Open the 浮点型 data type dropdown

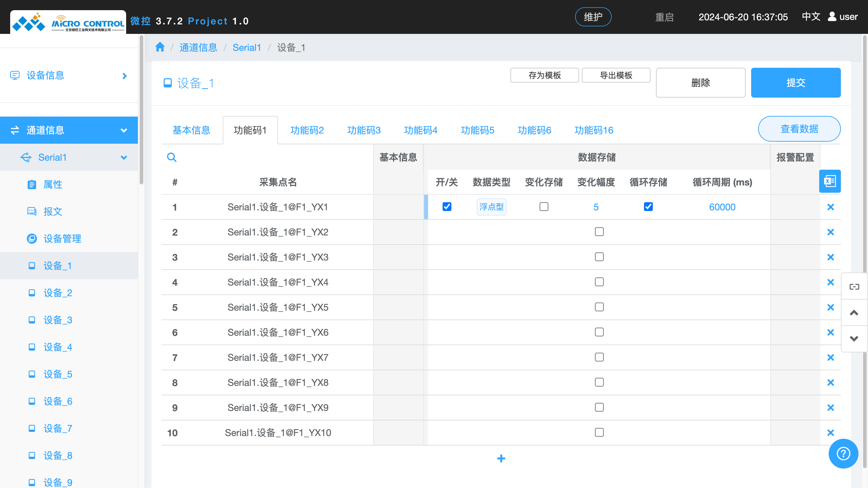click(491, 207)
